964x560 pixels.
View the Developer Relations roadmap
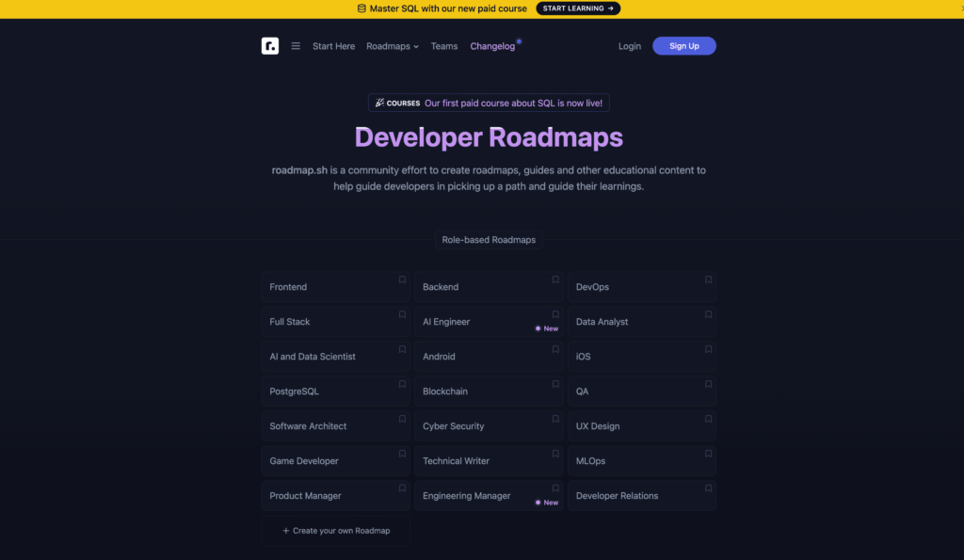point(642,495)
